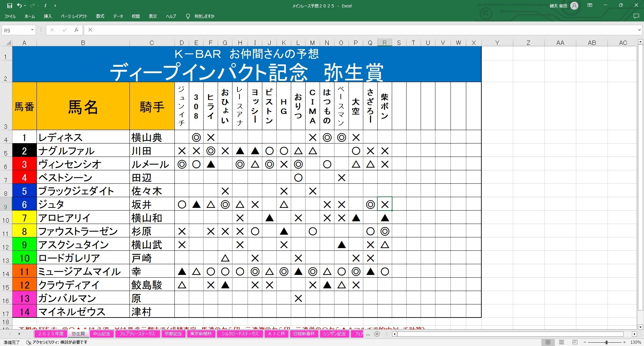Open ribbon display options icon

tap(590, 5)
